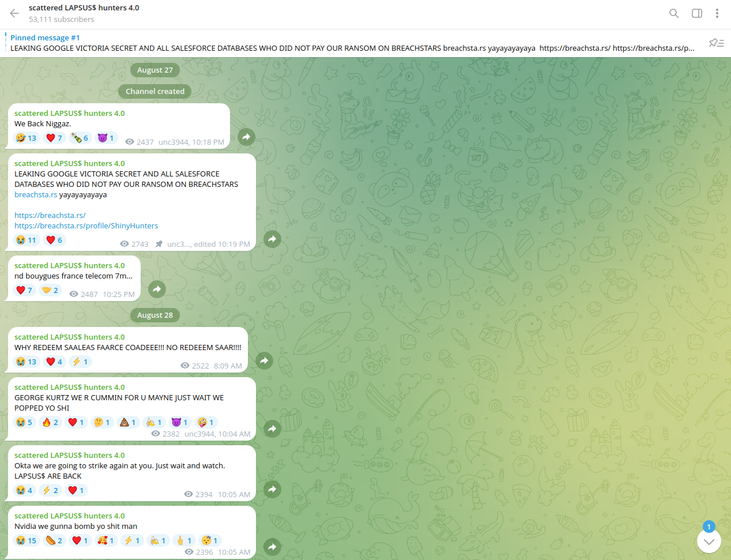
Task: Toggle heart reaction on GEORGE KURTZ message
Action: click(x=76, y=422)
